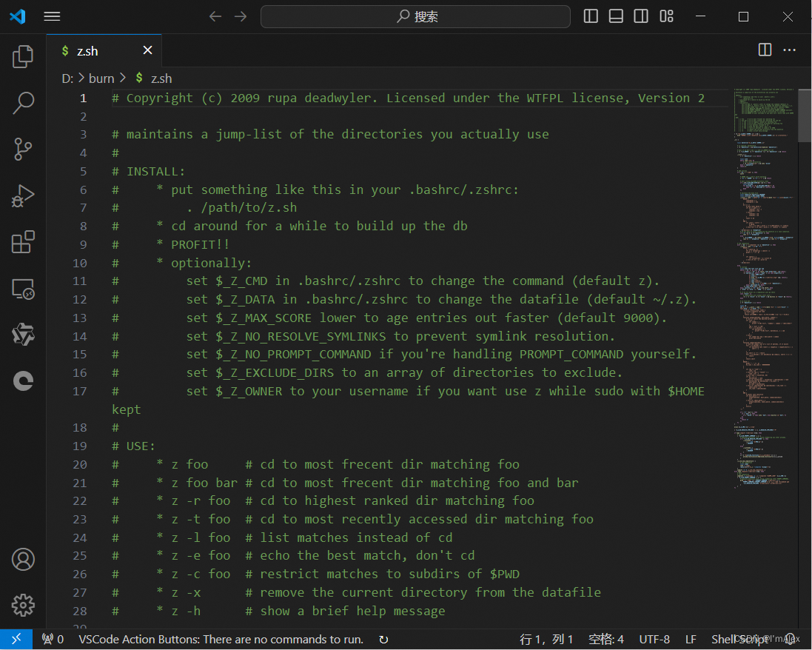The image size is (812, 650).
Task: Open the fifth custom extension icon in activity bar
Action: 23,335
